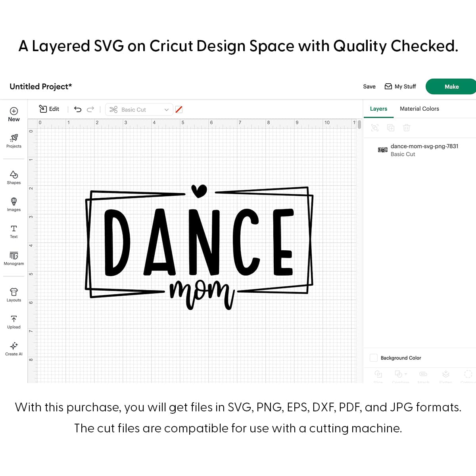This screenshot has width=476, height=476.
Task: Launch the Create AI tool
Action: [x=14, y=348]
